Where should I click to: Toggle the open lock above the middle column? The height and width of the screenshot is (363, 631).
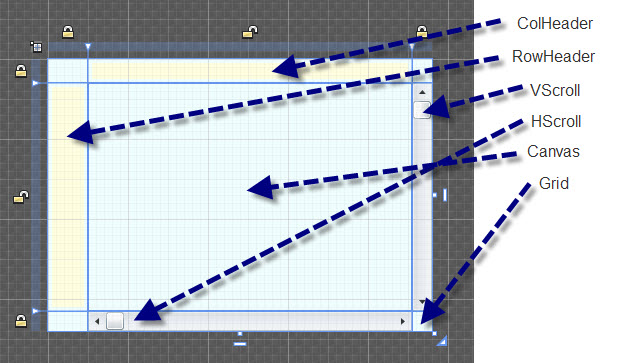tap(250, 32)
